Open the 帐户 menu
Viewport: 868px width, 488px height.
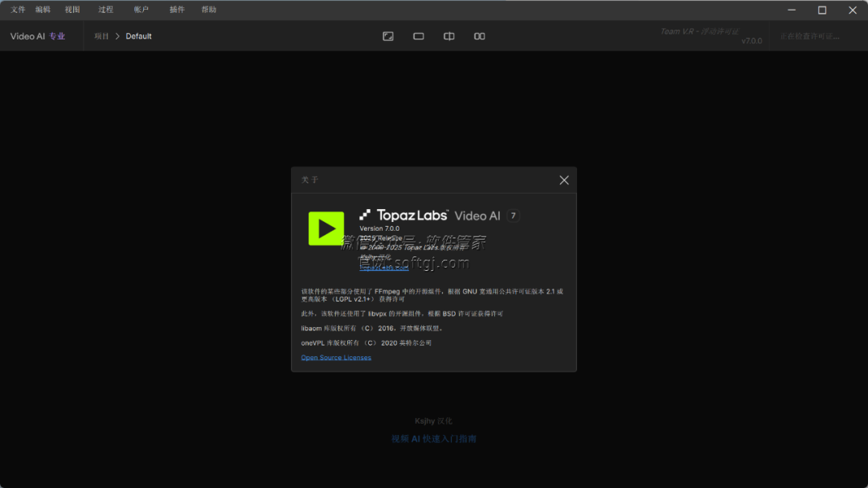pyautogui.click(x=141, y=10)
